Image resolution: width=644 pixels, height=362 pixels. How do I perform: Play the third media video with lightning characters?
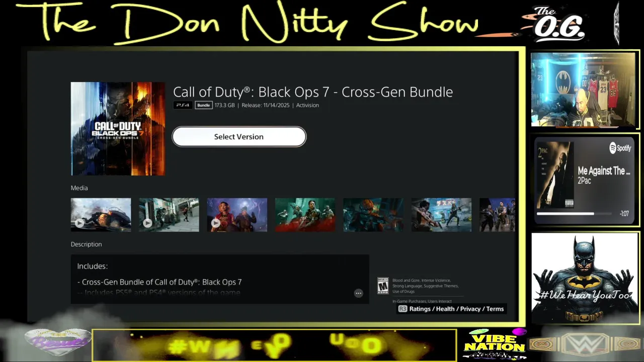(237, 215)
